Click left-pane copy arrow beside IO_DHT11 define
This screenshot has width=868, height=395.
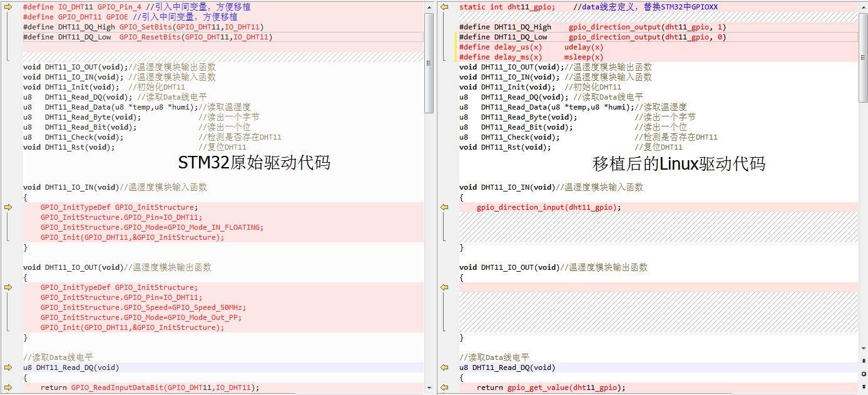(x=8, y=7)
